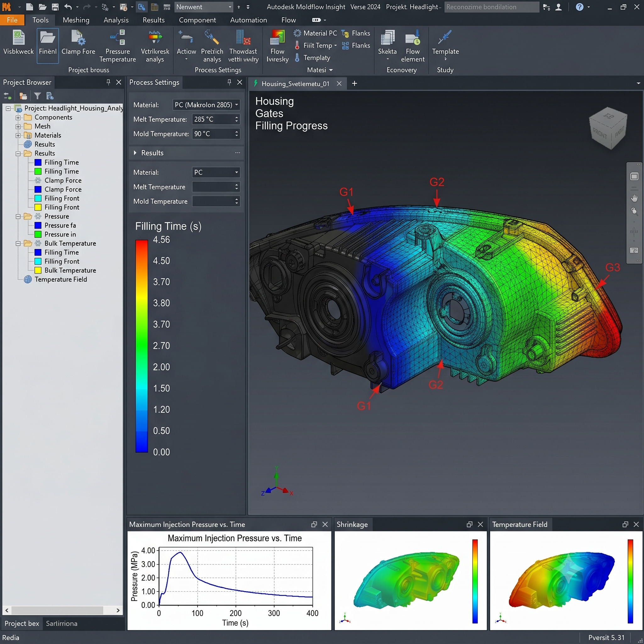Image resolution: width=644 pixels, height=644 pixels.
Task: Pin the Process Settings panel
Action: 229,82
